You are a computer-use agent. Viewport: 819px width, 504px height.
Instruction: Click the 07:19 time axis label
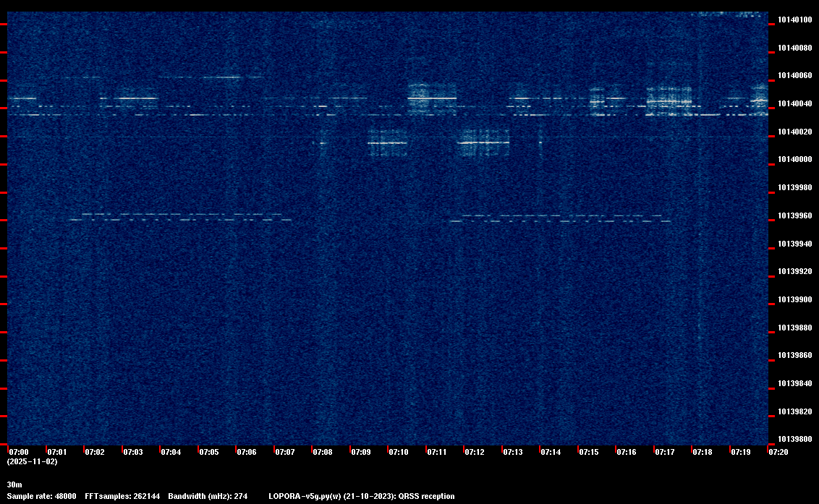pyautogui.click(x=741, y=452)
